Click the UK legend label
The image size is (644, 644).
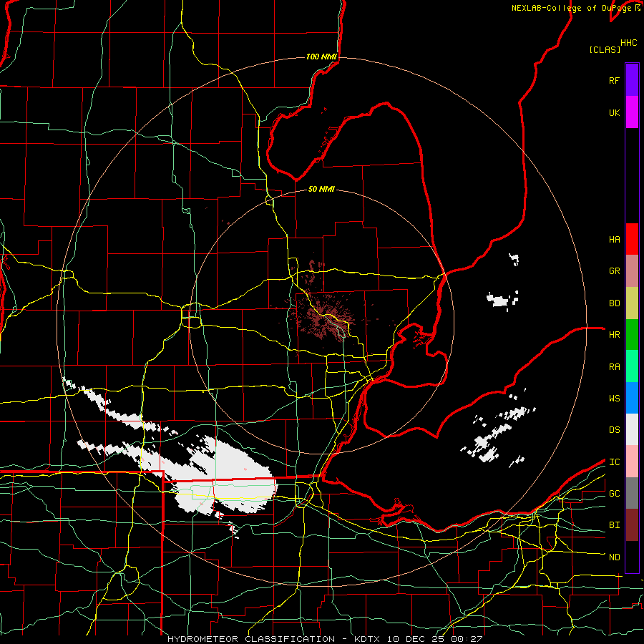(x=614, y=112)
